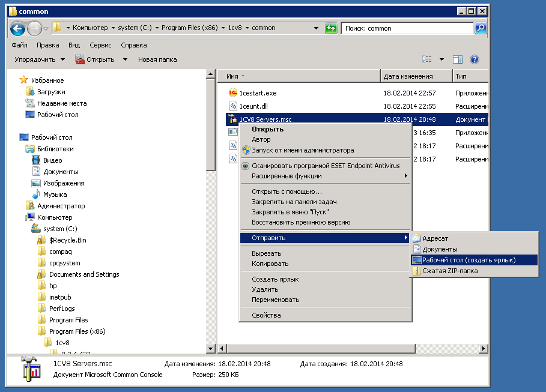Expand the Program Files (x86) breadcrumb arrow
This screenshot has height=392, width=546.
pos(223,28)
